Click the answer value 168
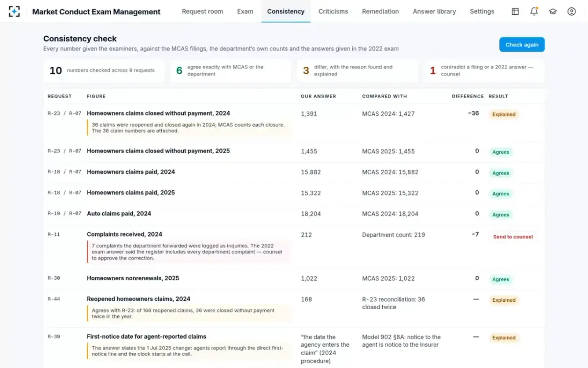Screen dimensions: 588x368 point(306,299)
